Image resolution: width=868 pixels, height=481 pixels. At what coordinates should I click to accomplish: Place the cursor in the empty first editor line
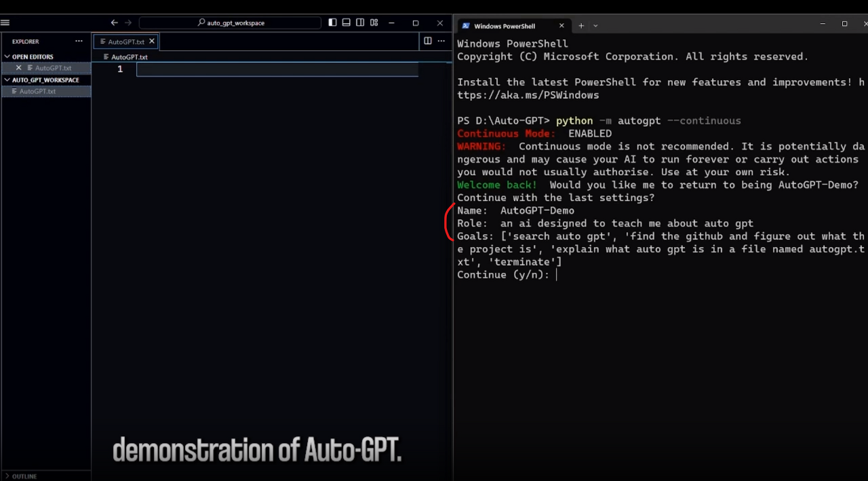[x=277, y=69]
